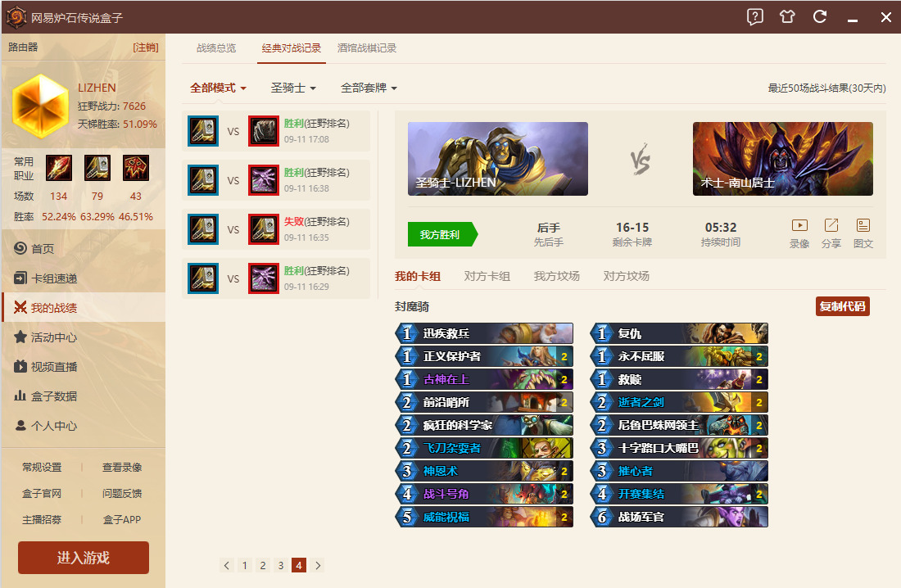Open 我的战绩 in sidebar
Image resolution: width=901 pixels, height=588 pixels.
click(84, 307)
